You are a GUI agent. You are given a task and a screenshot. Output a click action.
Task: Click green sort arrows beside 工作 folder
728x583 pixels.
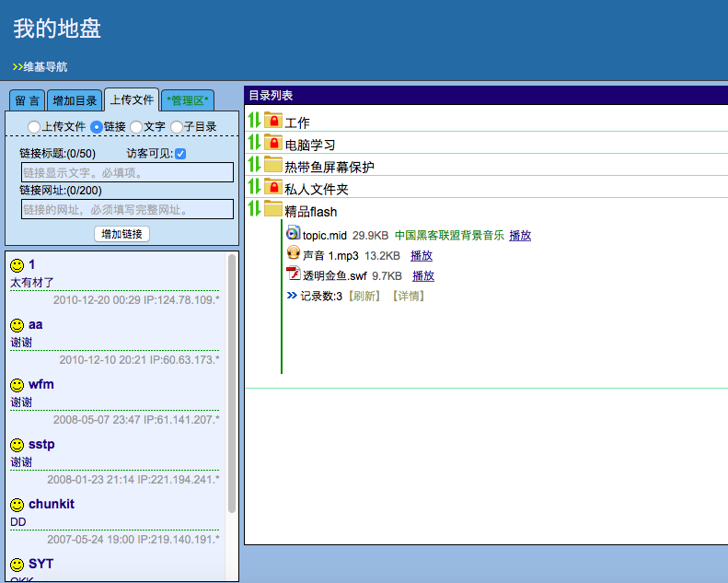[x=255, y=121]
